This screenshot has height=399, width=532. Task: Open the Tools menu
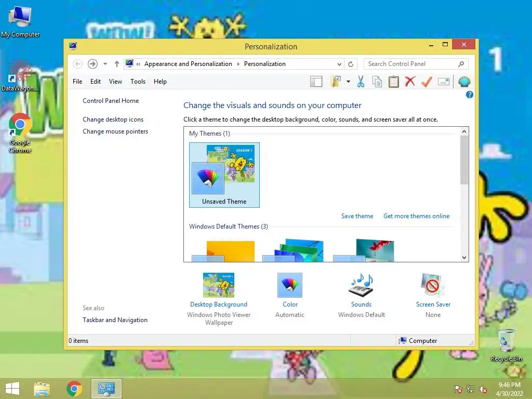point(138,82)
